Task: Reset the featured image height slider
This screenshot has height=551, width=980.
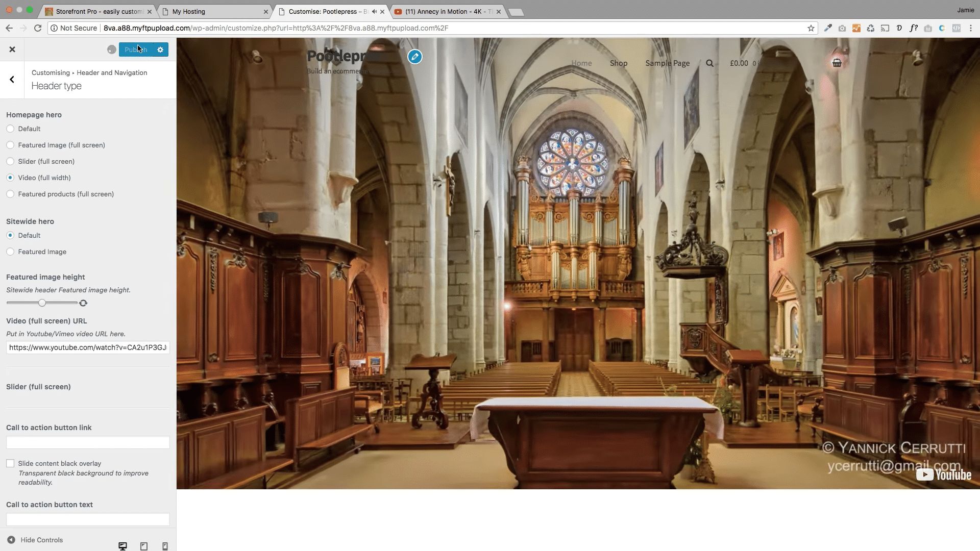Action: pos(83,303)
